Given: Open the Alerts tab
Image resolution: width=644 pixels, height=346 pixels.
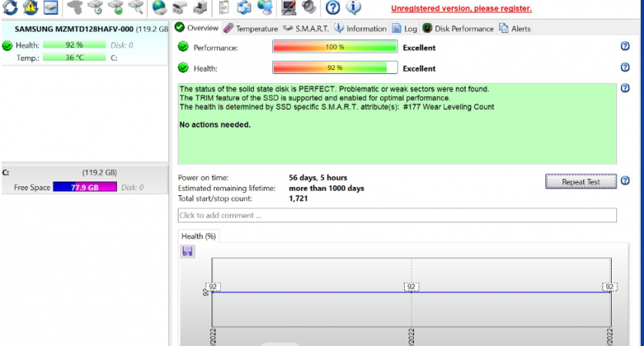Looking at the screenshot, I should click(515, 28).
